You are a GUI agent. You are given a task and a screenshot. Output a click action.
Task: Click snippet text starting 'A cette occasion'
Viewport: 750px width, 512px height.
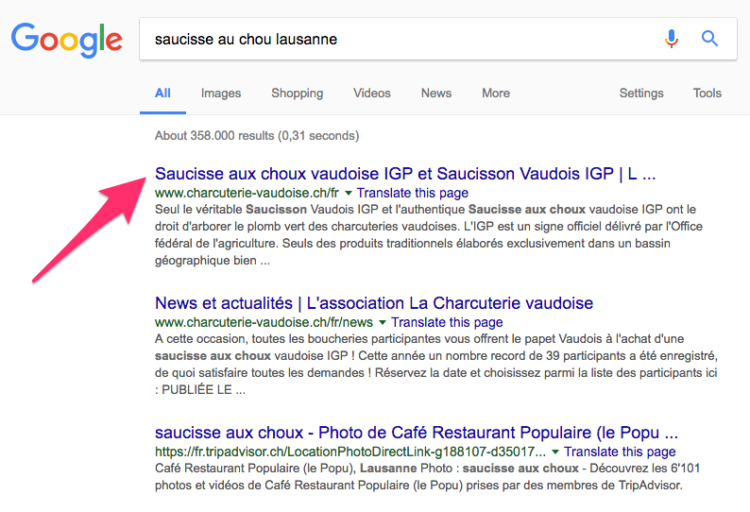[436, 364]
